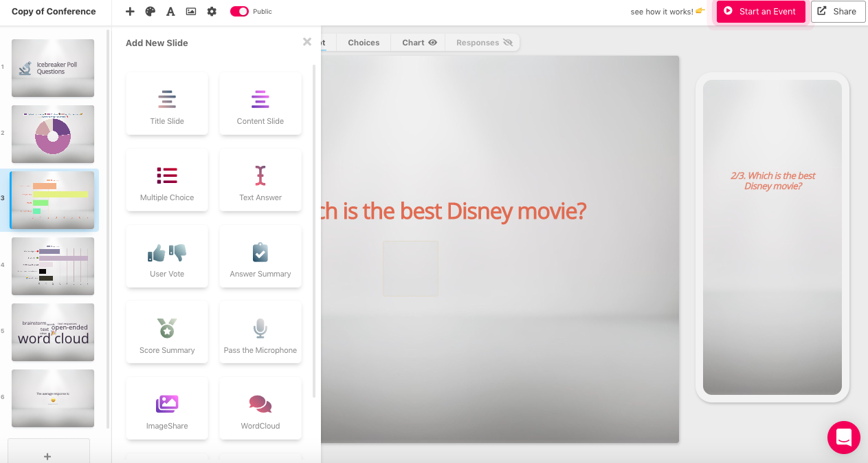Toggle the Public switch
The width and height of the screenshot is (868, 463).
point(239,12)
